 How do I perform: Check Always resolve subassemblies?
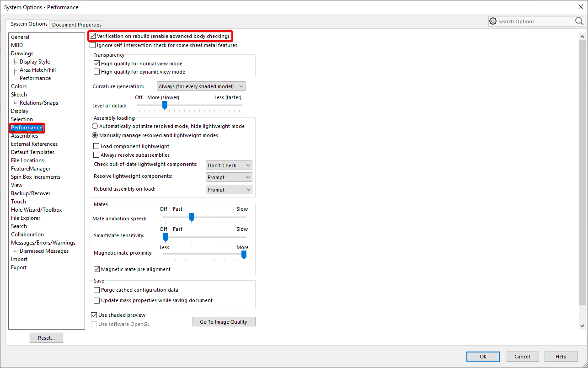[96, 155]
